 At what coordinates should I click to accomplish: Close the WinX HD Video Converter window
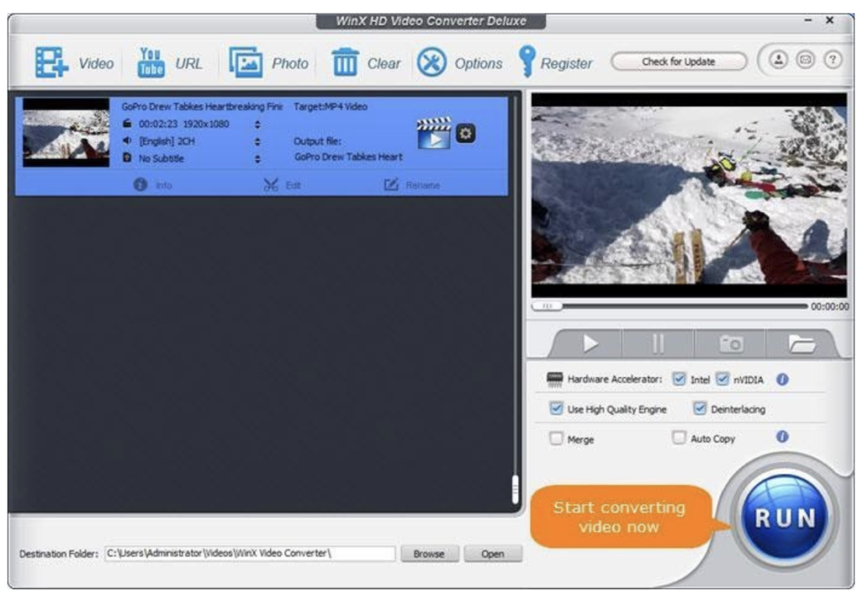830,20
